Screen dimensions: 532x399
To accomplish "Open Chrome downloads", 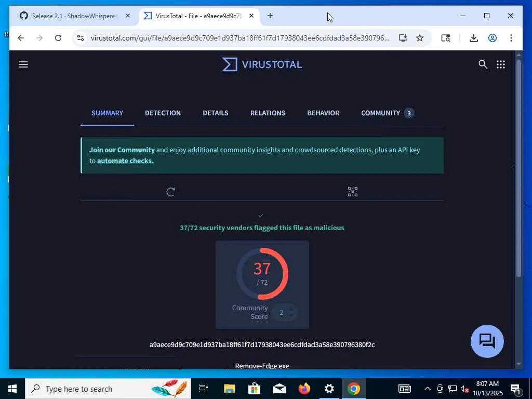I will coord(474,38).
